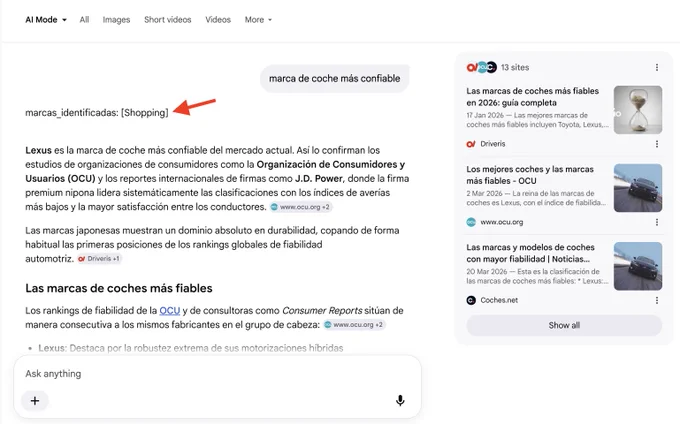
Task: Open the car thumbnail of Coches.net article
Action: point(638,266)
